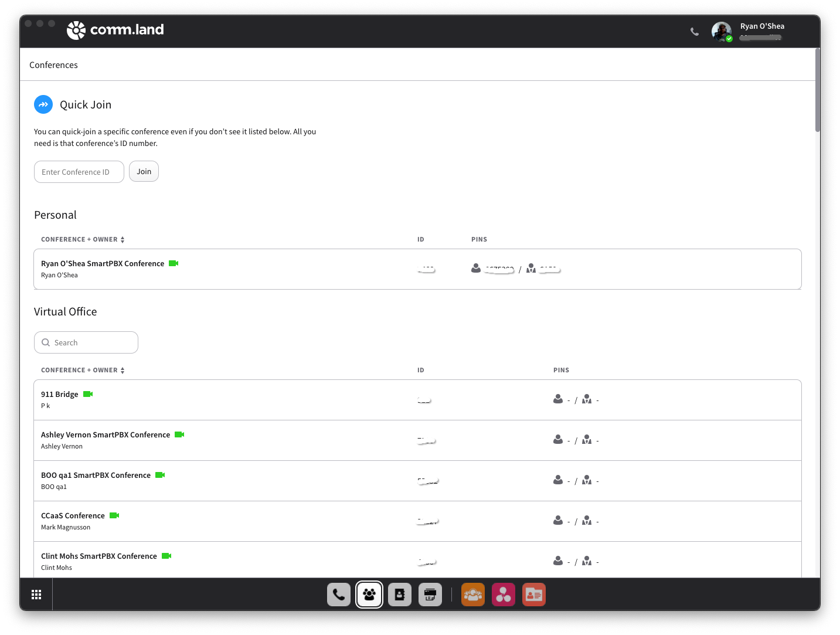Open the 911 Bridge conference
The height and width of the screenshot is (635, 840).
pos(417,400)
